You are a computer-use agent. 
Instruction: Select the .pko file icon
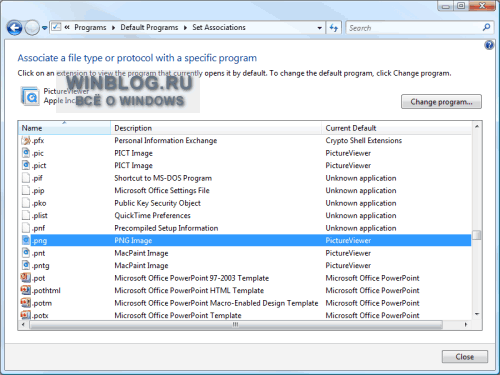[26, 203]
